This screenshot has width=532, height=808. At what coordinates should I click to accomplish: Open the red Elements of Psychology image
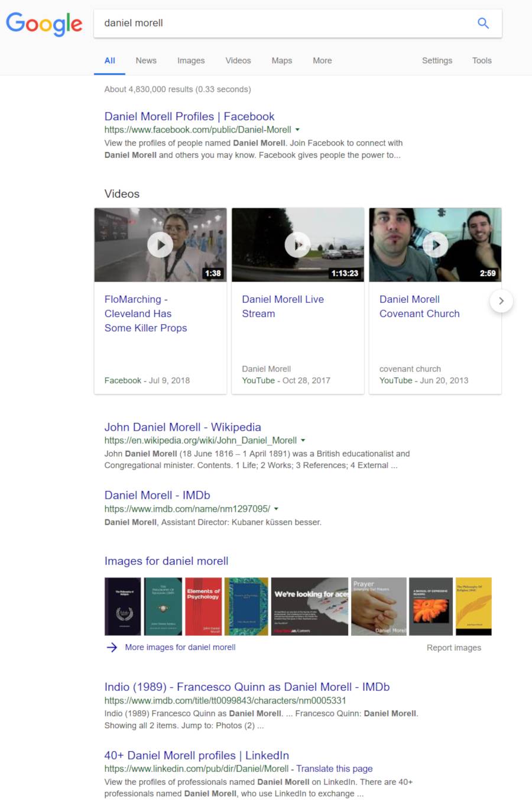203,606
